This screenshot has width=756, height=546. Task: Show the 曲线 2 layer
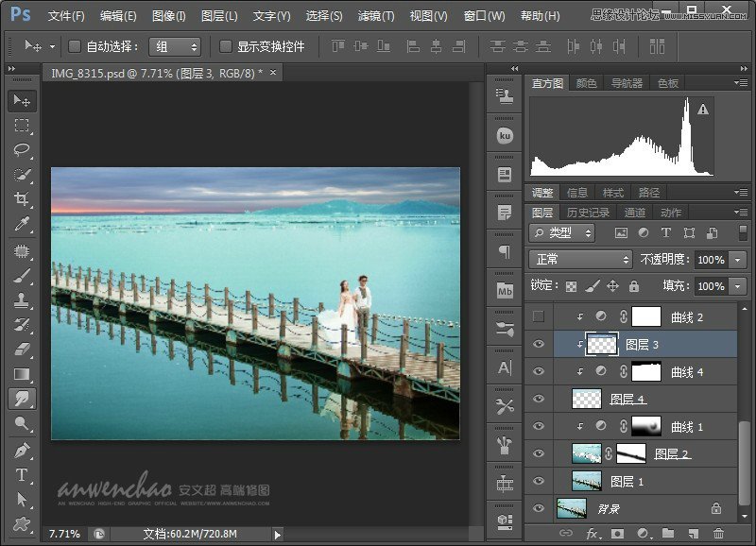point(539,316)
